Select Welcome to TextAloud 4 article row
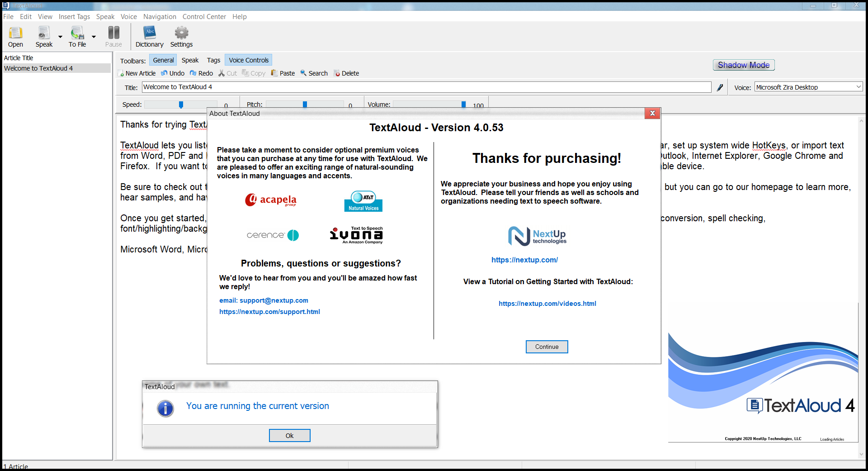 [x=57, y=68]
